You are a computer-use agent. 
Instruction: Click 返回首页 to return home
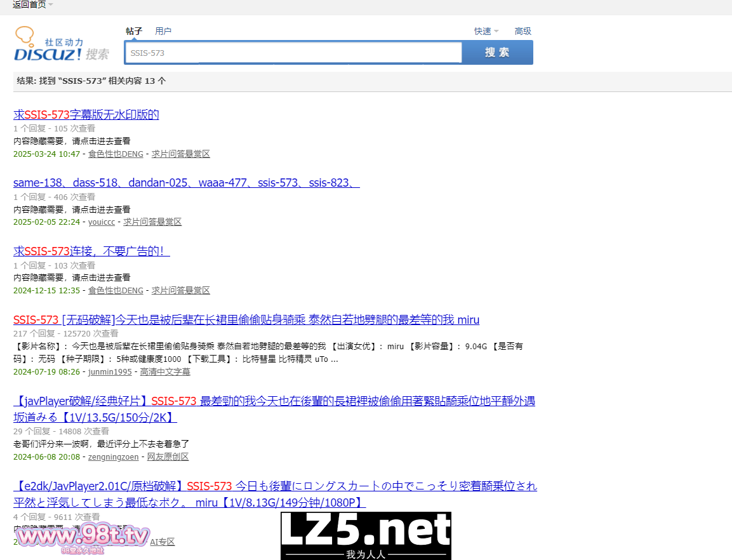[x=29, y=5]
